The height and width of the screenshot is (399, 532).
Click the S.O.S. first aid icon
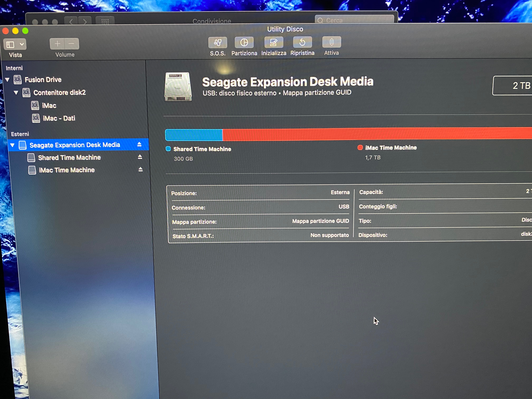tap(217, 43)
